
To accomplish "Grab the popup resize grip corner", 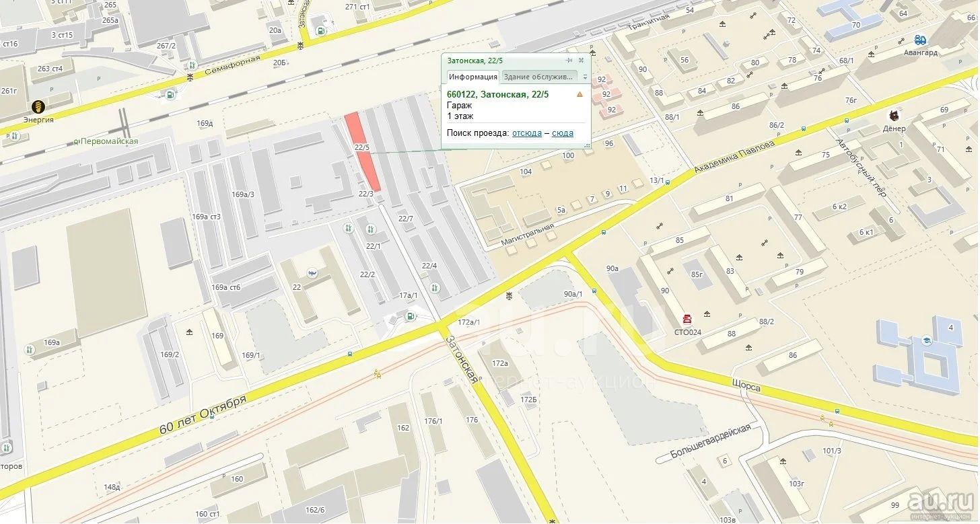I will point(588,145).
